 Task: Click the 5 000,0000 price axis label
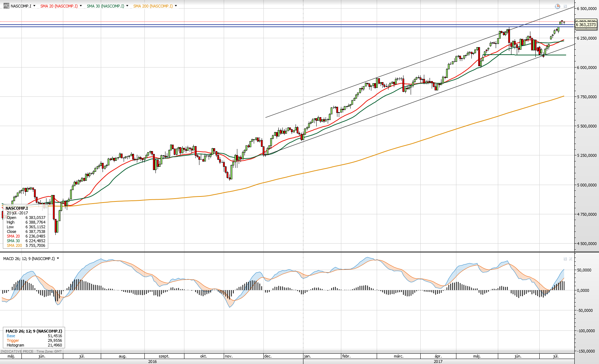[587, 185]
